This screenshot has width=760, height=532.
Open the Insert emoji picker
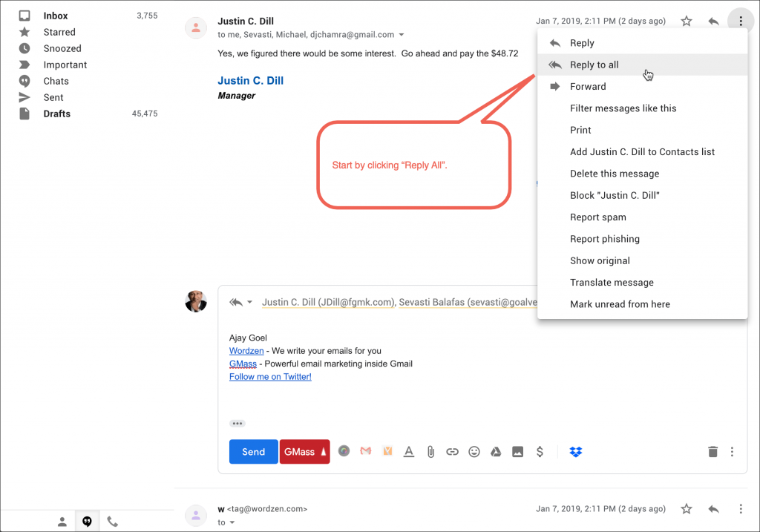click(x=474, y=451)
